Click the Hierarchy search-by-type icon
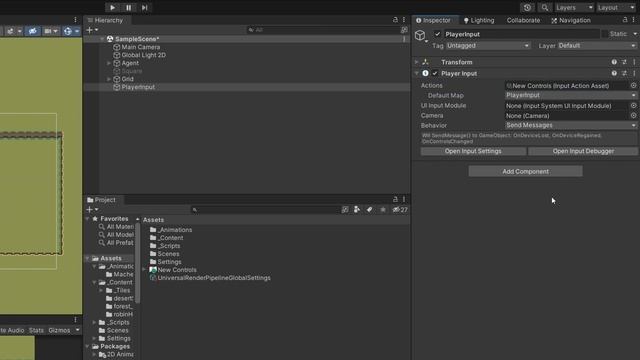The height and width of the screenshot is (360, 640). click(404, 30)
